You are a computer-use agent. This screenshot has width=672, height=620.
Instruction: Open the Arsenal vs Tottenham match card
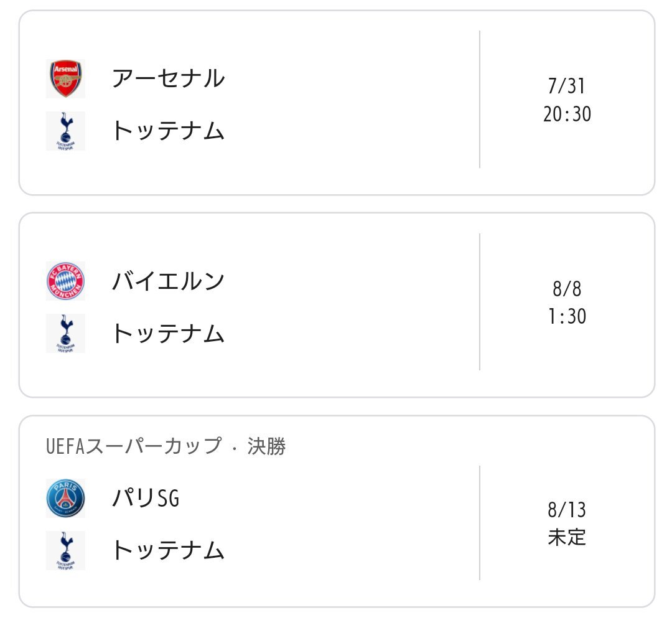(x=337, y=103)
